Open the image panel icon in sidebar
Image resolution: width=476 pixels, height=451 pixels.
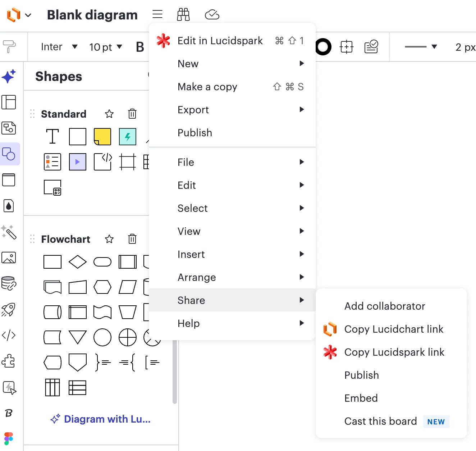point(9,258)
